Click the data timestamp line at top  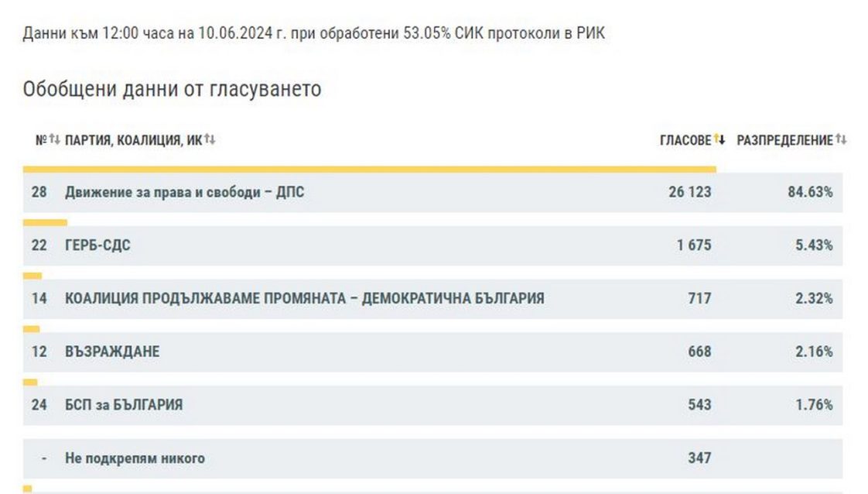(313, 34)
